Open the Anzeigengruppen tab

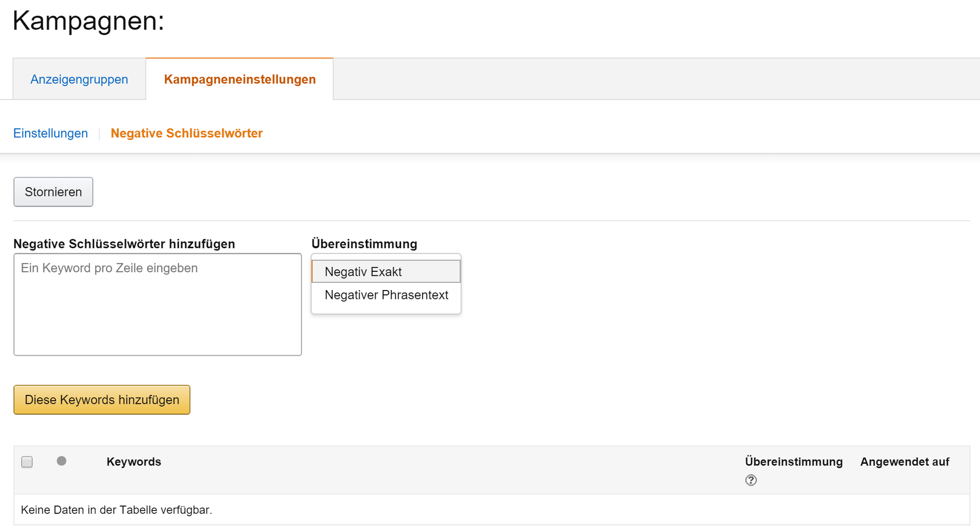pos(79,79)
